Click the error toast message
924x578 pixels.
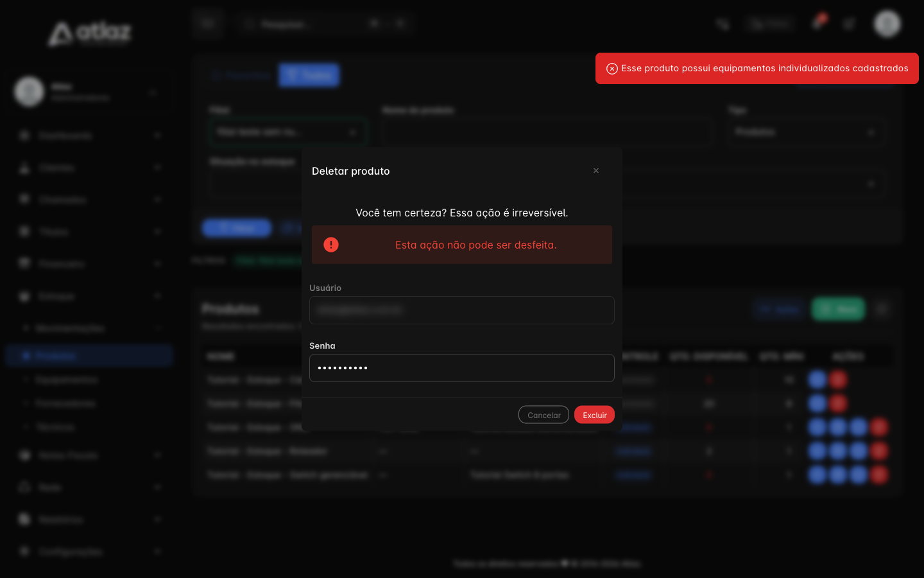[x=764, y=69]
